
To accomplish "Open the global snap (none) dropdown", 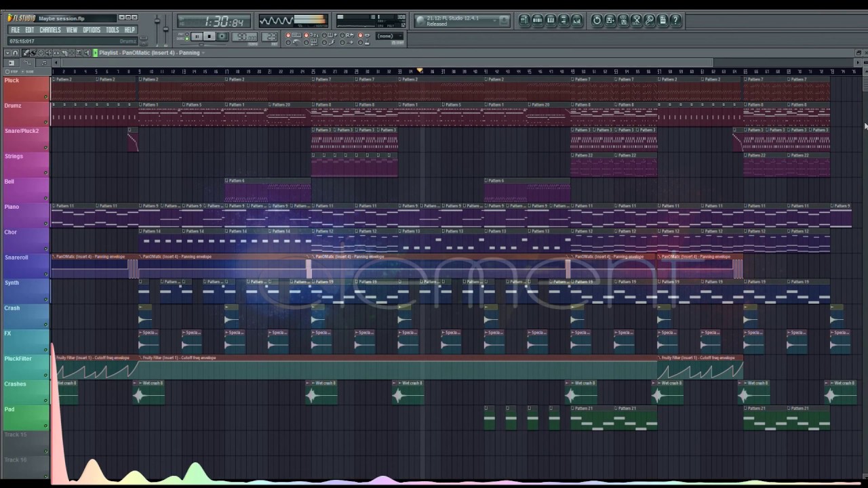I will coord(389,36).
